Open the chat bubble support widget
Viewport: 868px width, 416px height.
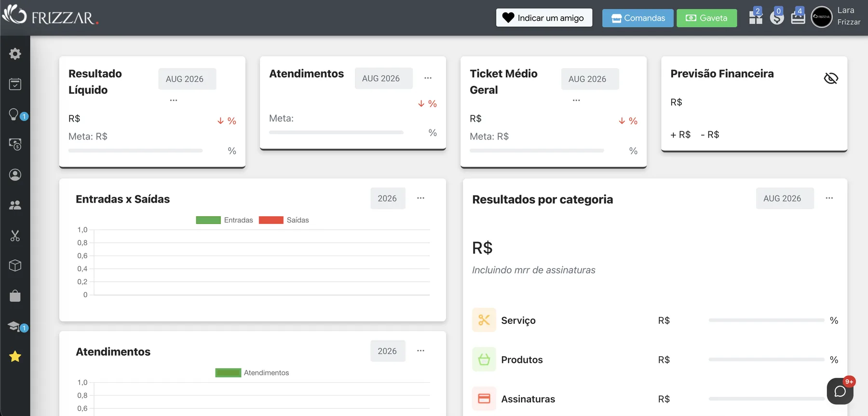coord(840,391)
